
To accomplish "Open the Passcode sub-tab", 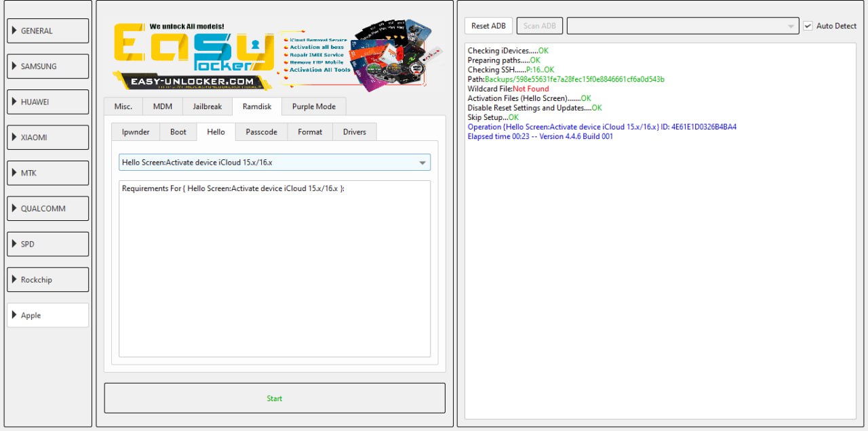I will tap(261, 131).
